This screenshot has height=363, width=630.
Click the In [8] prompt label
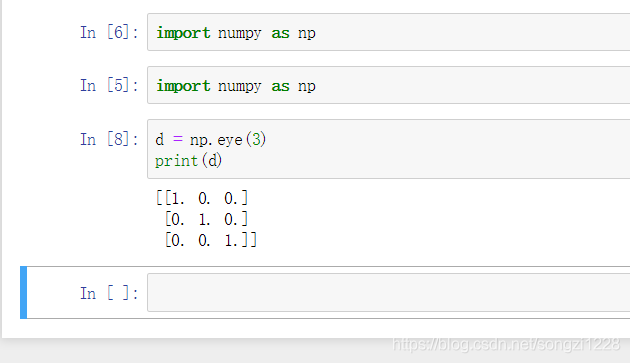point(109,139)
